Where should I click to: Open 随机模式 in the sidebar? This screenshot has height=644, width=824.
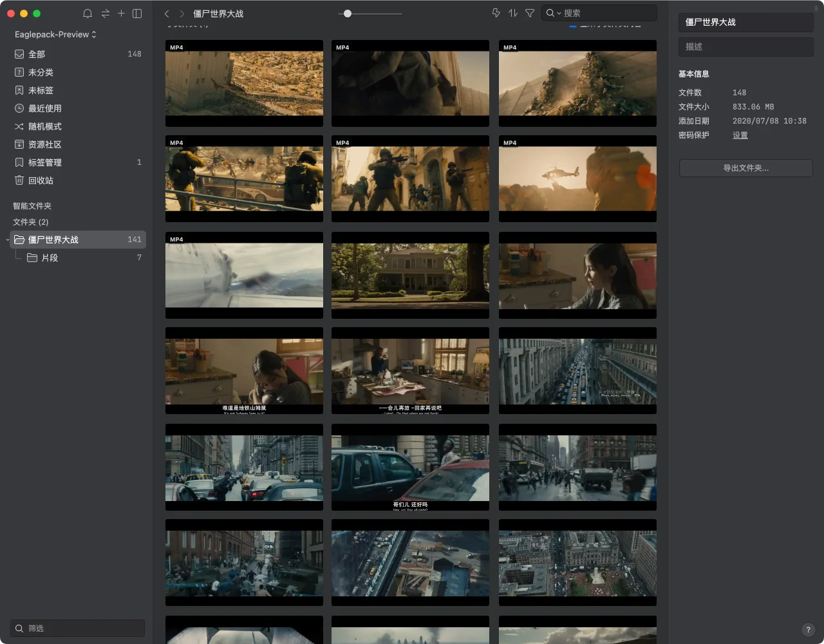coord(77,126)
